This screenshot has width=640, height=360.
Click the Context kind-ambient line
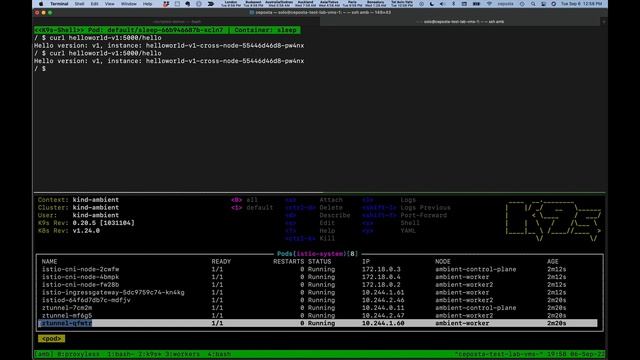coord(78,200)
